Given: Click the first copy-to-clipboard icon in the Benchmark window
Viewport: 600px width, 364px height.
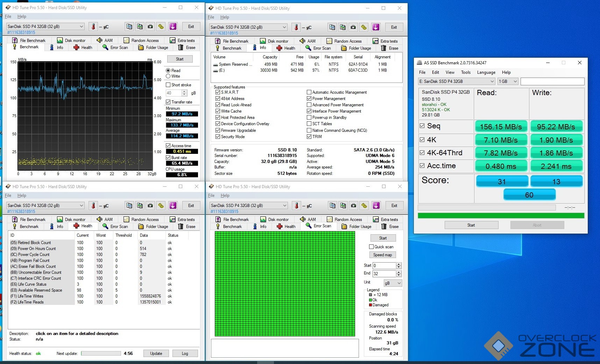Looking at the screenshot, I should point(129,27).
